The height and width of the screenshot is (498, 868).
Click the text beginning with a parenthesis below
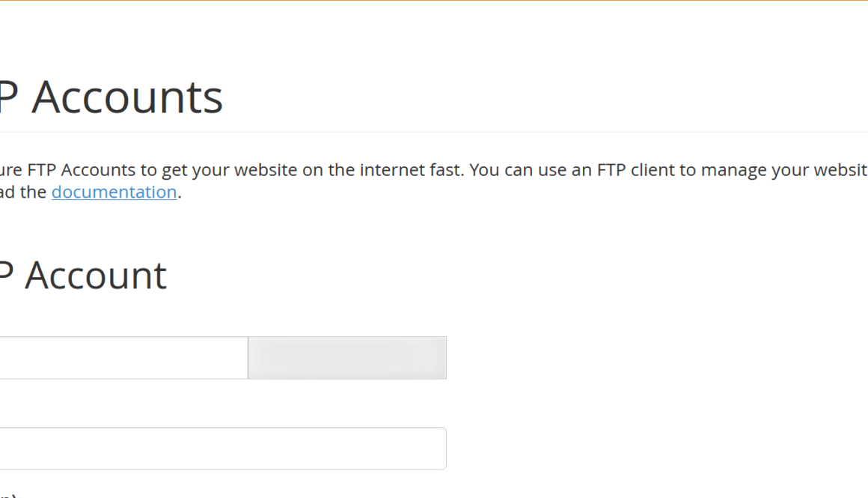(x=6, y=493)
